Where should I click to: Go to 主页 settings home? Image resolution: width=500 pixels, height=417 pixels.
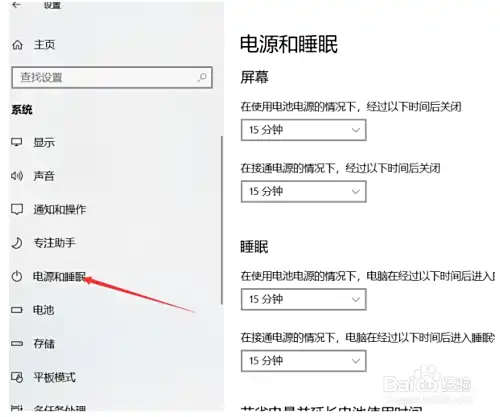click(44, 45)
